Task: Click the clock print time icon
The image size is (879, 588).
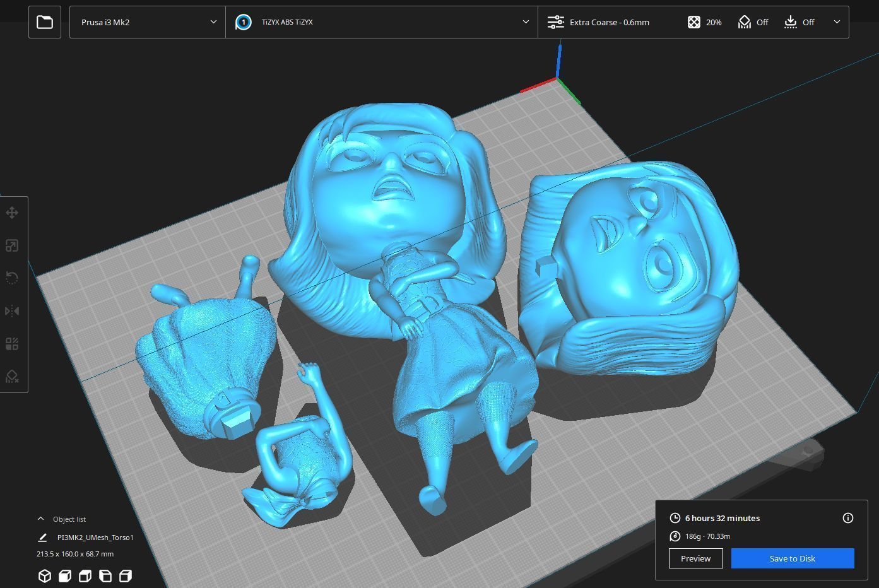Action: (x=675, y=518)
